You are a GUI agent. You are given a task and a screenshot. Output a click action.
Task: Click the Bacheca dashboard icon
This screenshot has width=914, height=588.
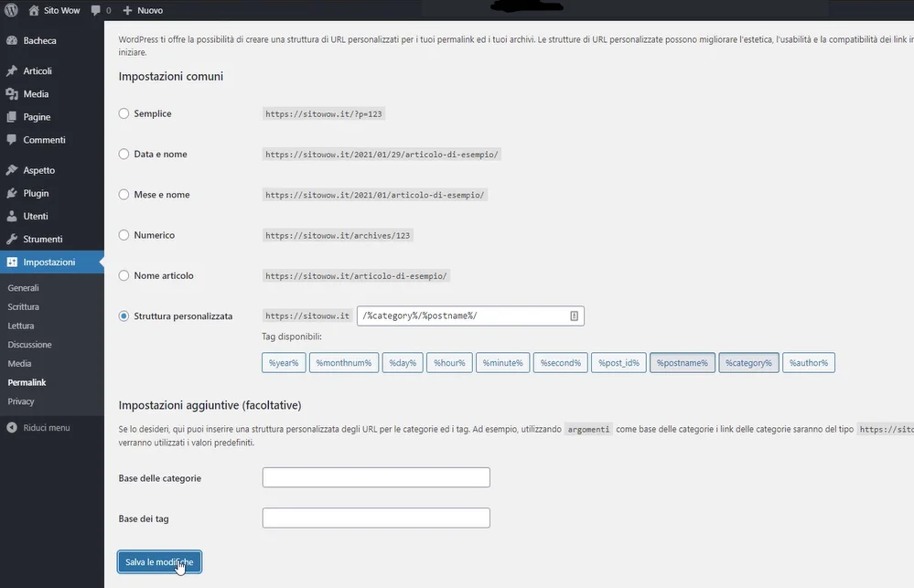12,41
